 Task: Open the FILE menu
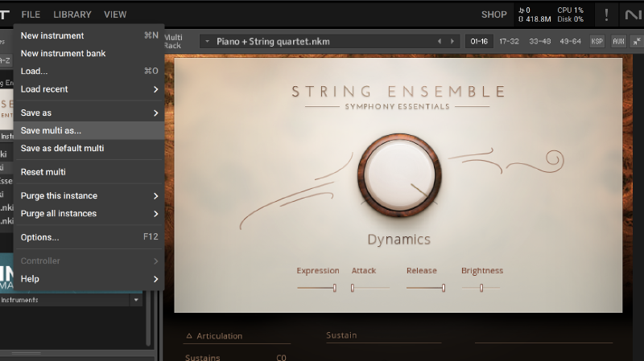31,14
